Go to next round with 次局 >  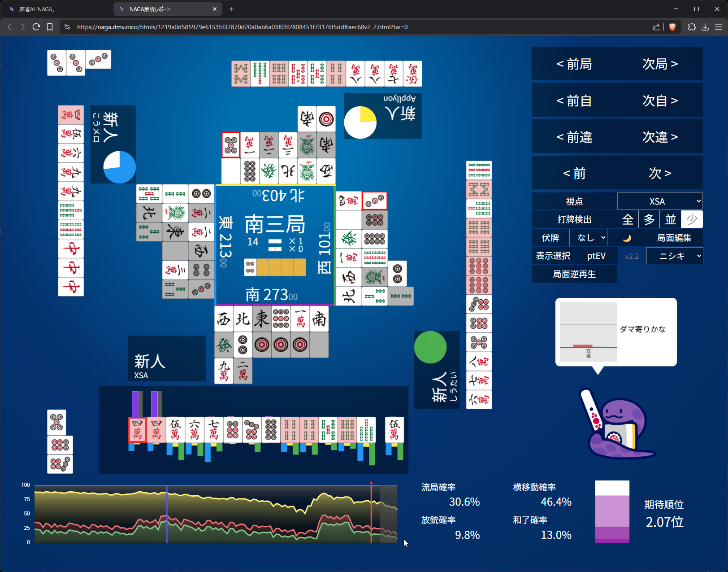coord(659,64)
